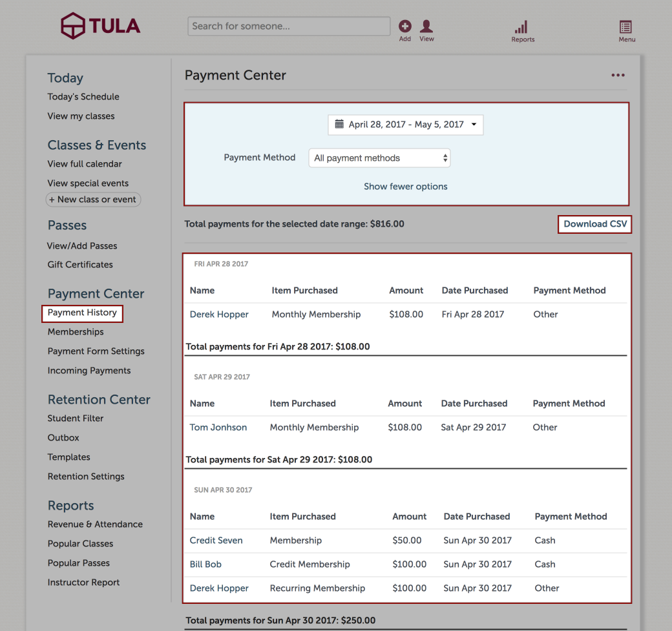This screenshot has width=672, height=631.
Task: Click the Reports sidebar heading
Action: point(70,506)
